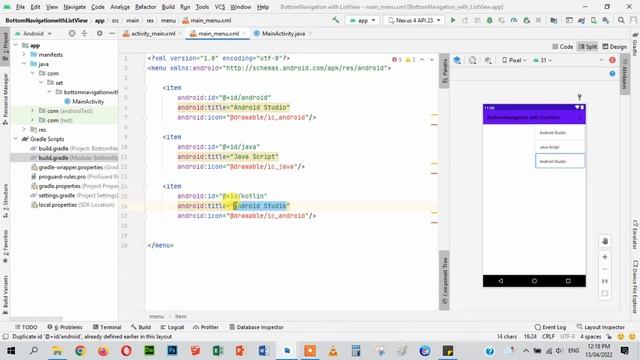Open Excel from the taskbar
The height and width of the screenshot is (360, 640).
218,351
